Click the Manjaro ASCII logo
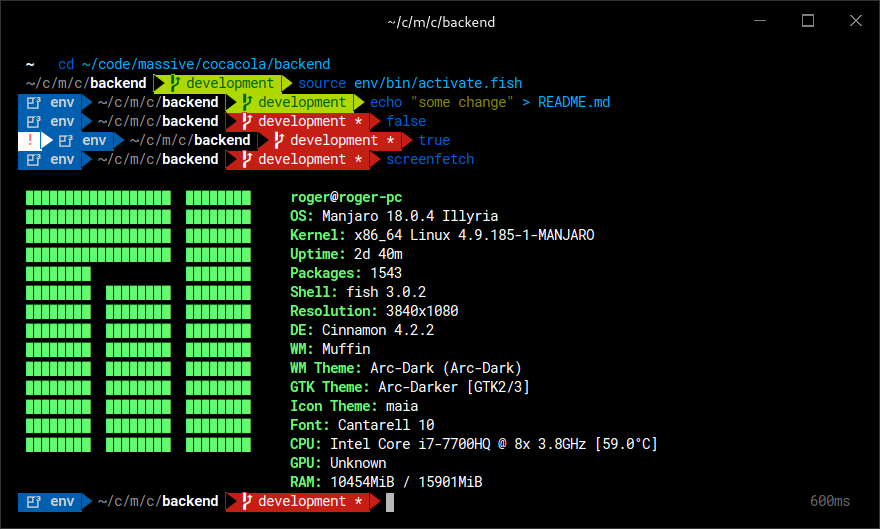 (138, 321)
